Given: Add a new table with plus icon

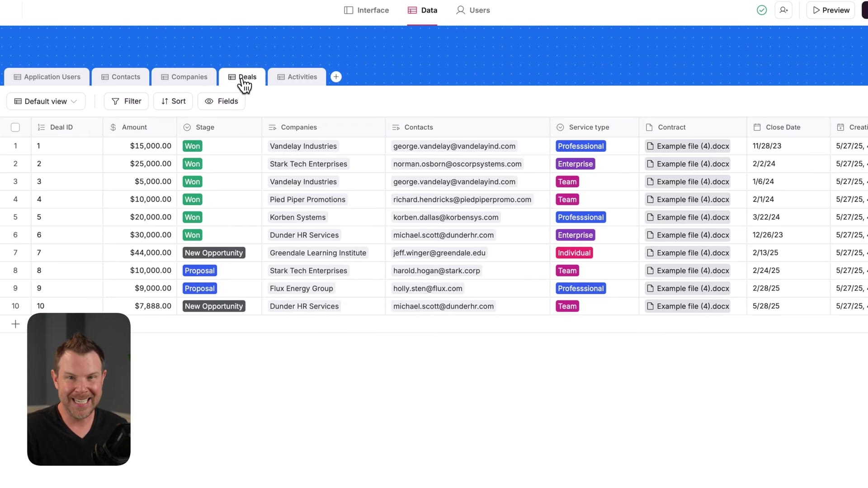Looking at the screenshot, I should pos(336,77).
